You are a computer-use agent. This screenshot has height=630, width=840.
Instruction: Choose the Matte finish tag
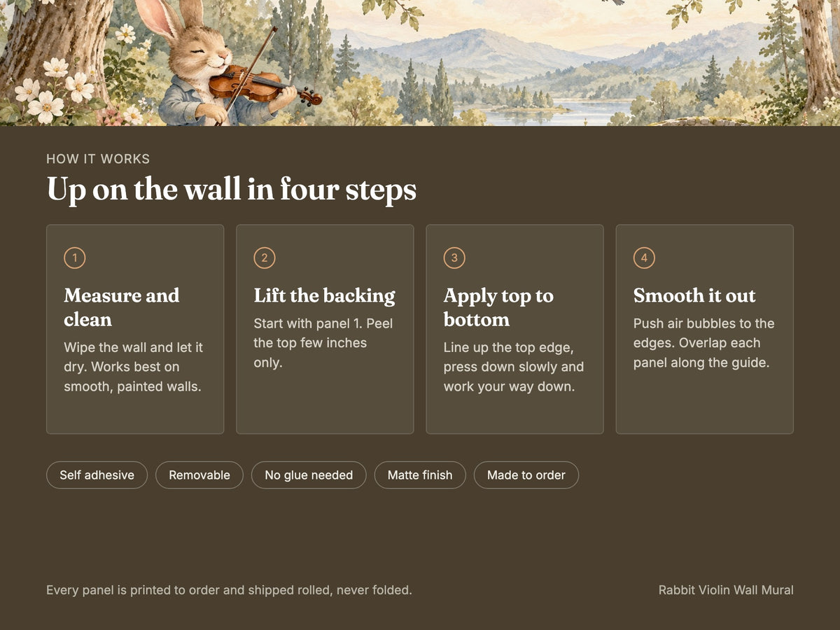point(420,475)
